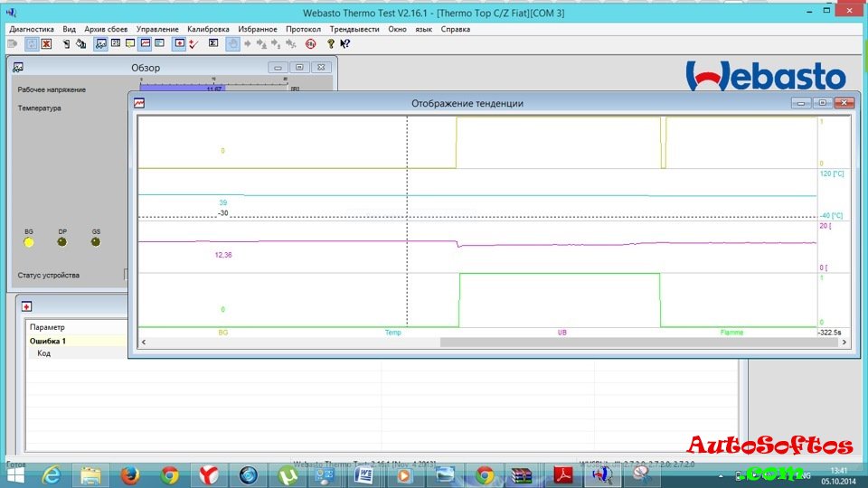Open Adobe Reader from taskbar

click(563, 475)
